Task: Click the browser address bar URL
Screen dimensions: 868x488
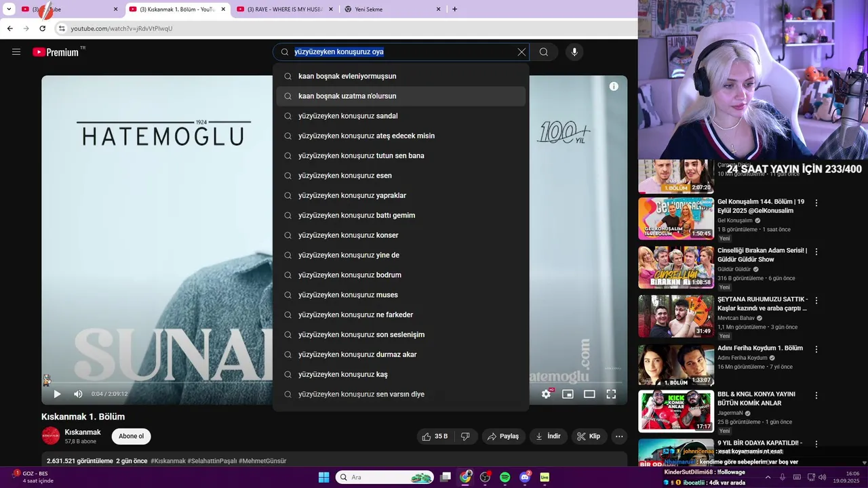Action: point(122,28)
